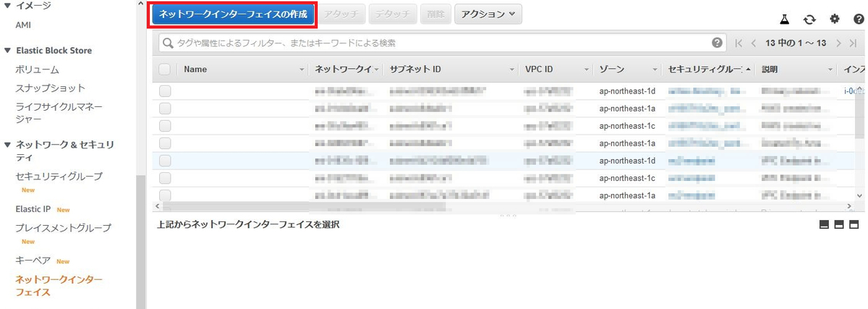Refresh the network interface list
Image resolution: width=868 pixels, height=309 pixels.
click(810, 20)
